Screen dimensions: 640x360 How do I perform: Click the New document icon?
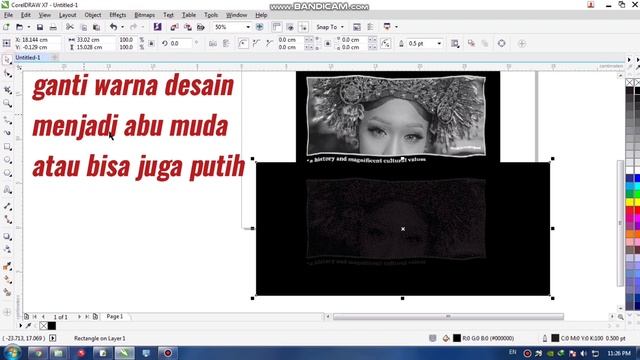click(x=6, y=27)
